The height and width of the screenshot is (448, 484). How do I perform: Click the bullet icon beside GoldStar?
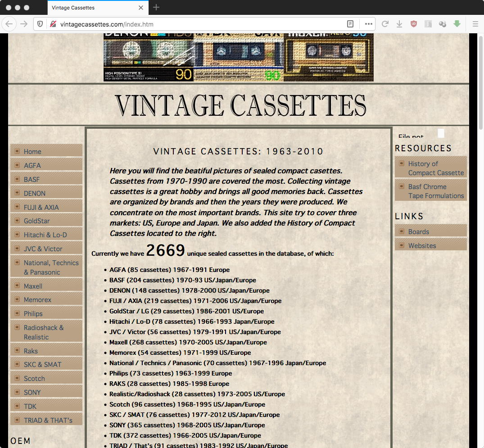click(x=17, y=221)
